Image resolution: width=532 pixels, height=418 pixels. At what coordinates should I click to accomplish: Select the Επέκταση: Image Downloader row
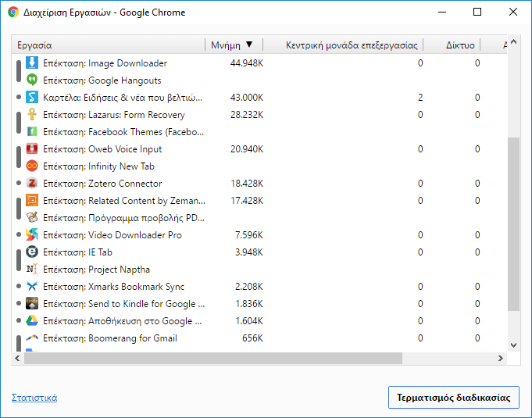pos(259,63)
